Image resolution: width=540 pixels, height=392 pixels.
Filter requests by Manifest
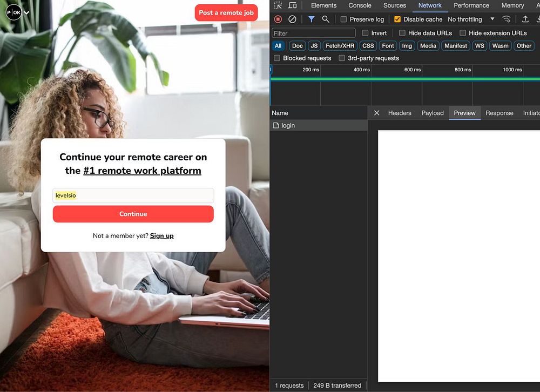click(x=456, y=46)
